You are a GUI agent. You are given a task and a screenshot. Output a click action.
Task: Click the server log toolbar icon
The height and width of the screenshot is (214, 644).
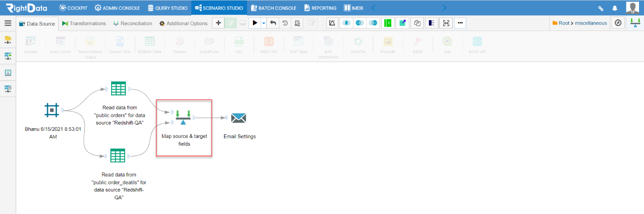[x=297, y=23]
